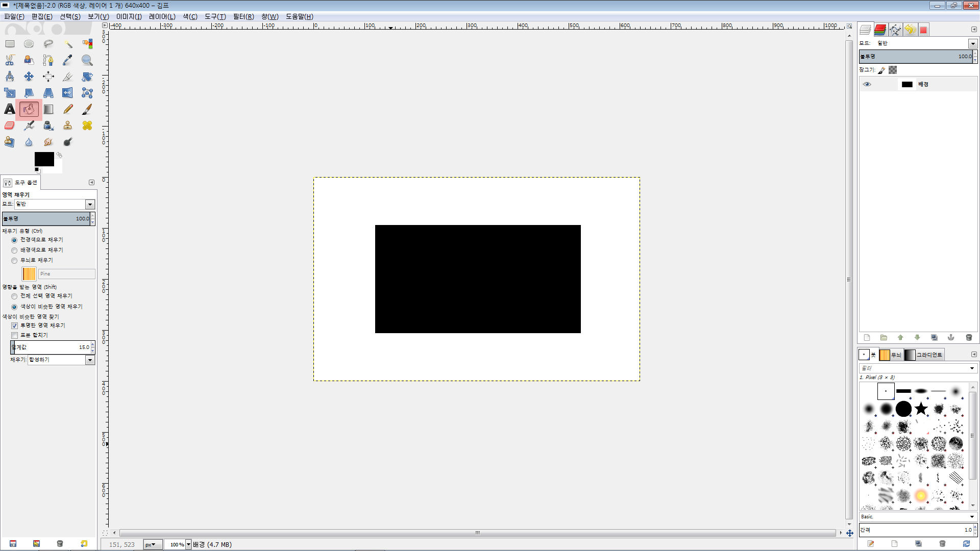Select the 색상이 비슷한 영역 채우기 radio option
Viewport: 980px width, 551px height.
pos(14,307)
